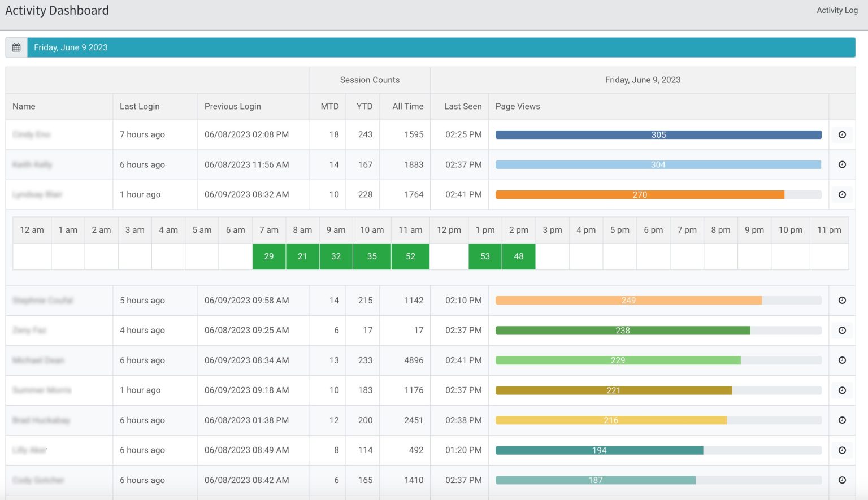This screenshot has height=500, width=868.
Task: Collapse the hourly breakdown for the 270 row
Action: pos(842,194)
